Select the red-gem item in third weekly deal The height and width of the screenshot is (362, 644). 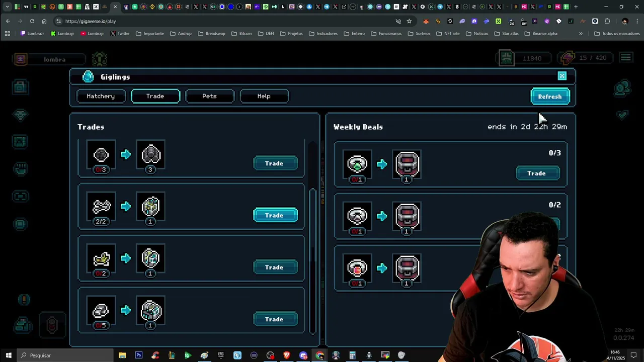(x=357, y=268)
